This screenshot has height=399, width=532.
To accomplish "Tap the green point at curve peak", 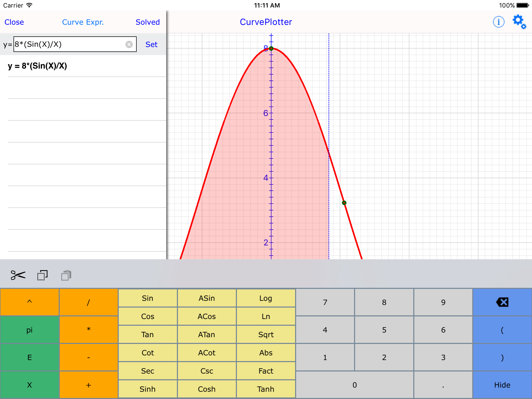I will pos(271,48).
